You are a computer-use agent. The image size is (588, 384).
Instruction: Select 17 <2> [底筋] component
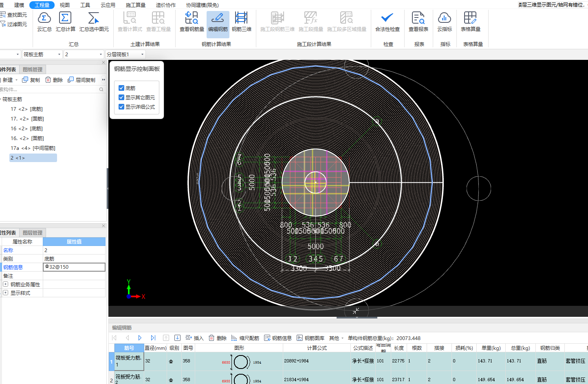pyautogui.click(x=26, y=109)
